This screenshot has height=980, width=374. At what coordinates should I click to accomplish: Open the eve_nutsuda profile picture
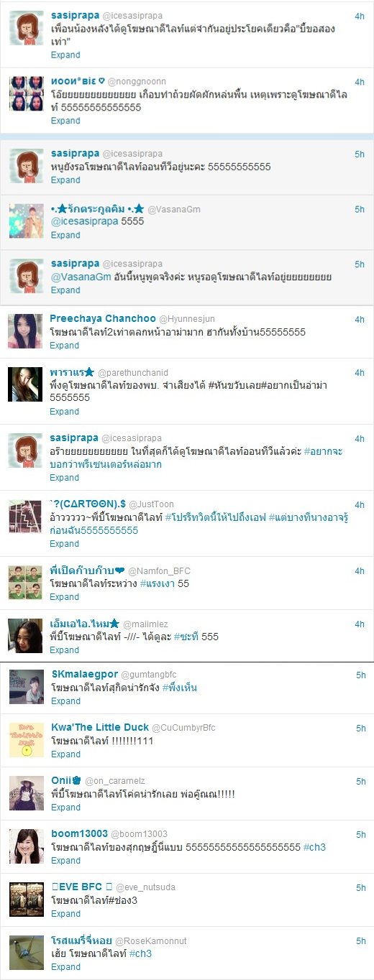(x=27, y=900)
